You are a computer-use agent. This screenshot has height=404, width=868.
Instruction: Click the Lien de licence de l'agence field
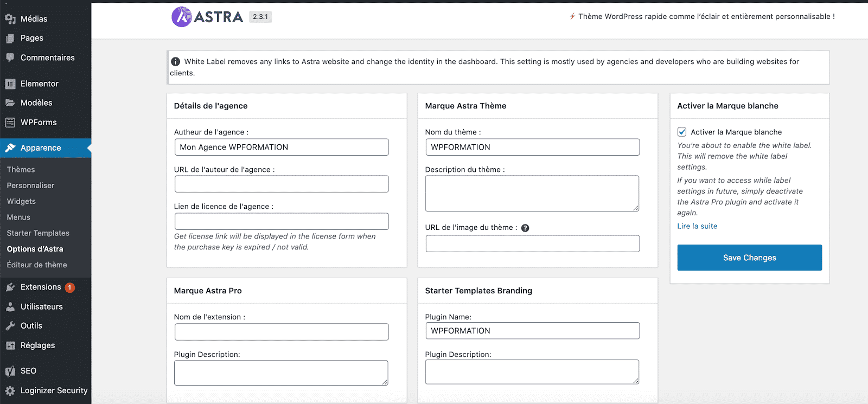tap(282, 221)
